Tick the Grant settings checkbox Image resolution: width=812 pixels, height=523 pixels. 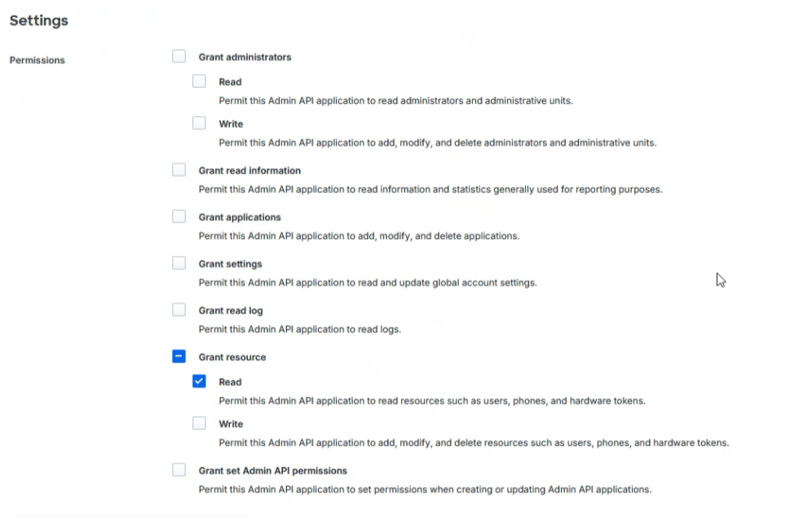click(x=179, y=263)
